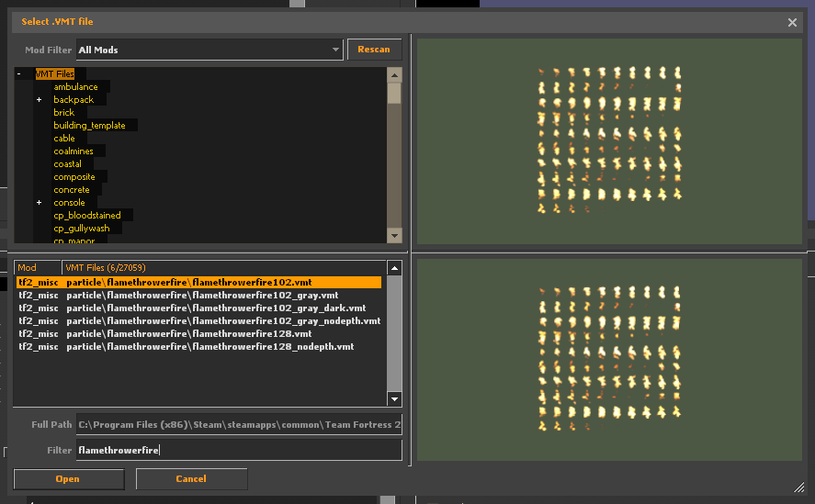
Task: Click the Open button
Action: (x=69, y=479)
